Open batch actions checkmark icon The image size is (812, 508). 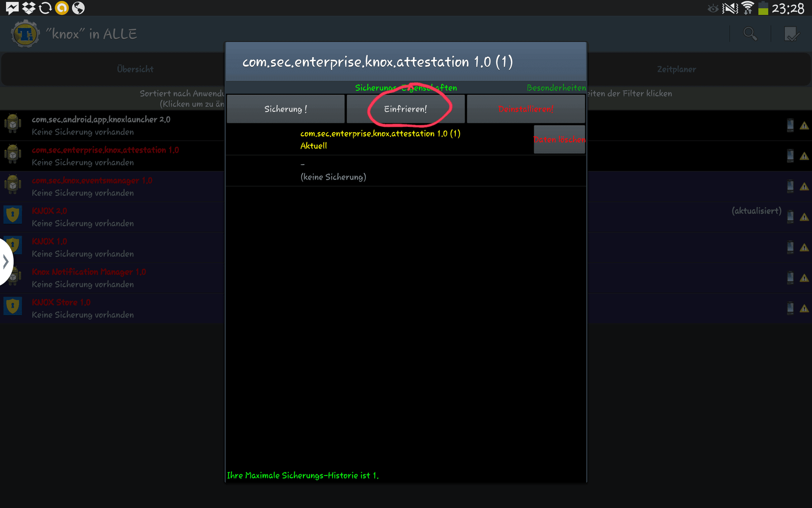pyautogui.click(x=791, y=34)
